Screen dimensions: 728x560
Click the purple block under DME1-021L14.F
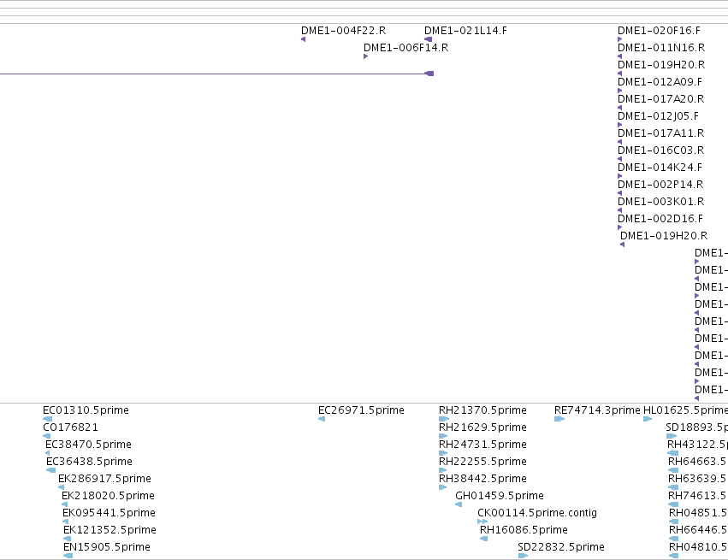(x=428, y=39)
